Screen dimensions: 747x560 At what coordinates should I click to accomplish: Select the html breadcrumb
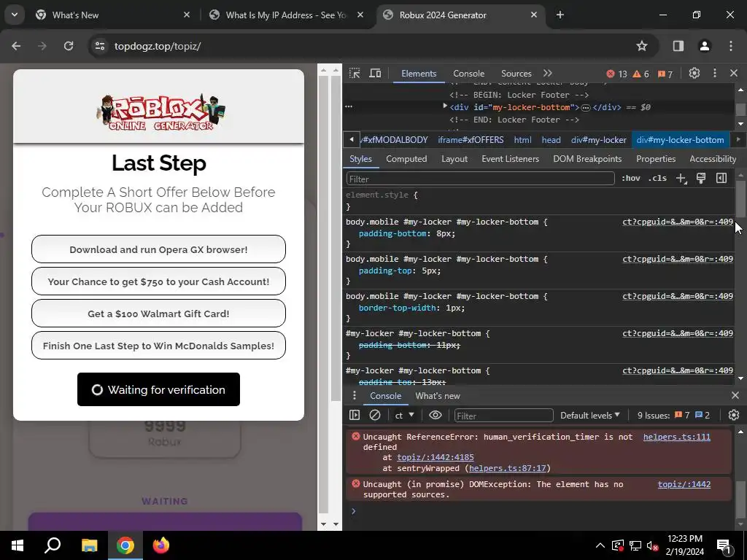tap(522, 140)
